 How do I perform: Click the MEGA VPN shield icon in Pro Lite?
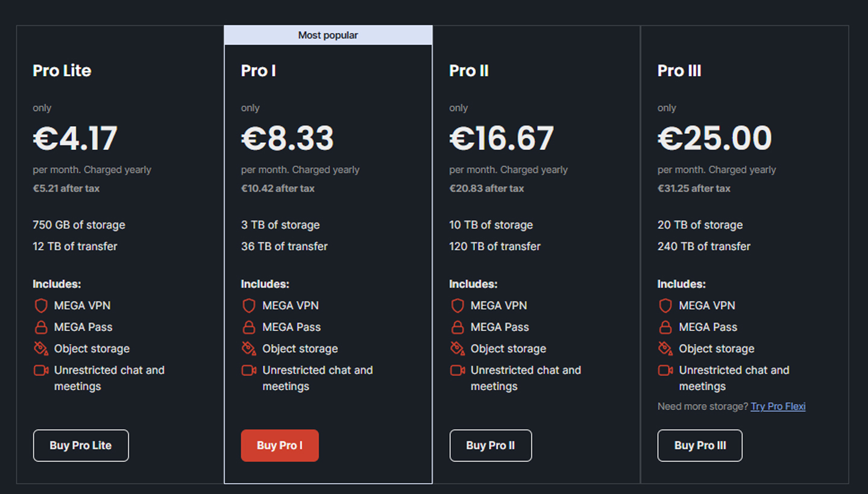coord(41,306)
